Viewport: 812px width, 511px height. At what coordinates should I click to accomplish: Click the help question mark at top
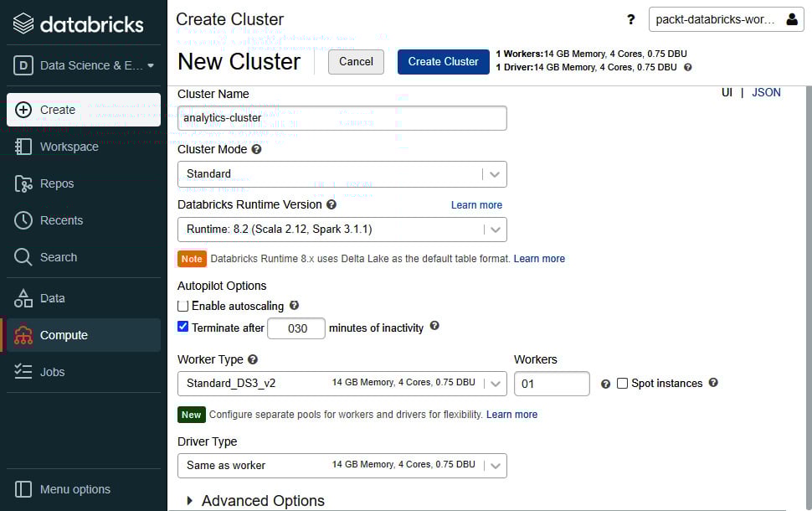[630, 20]
